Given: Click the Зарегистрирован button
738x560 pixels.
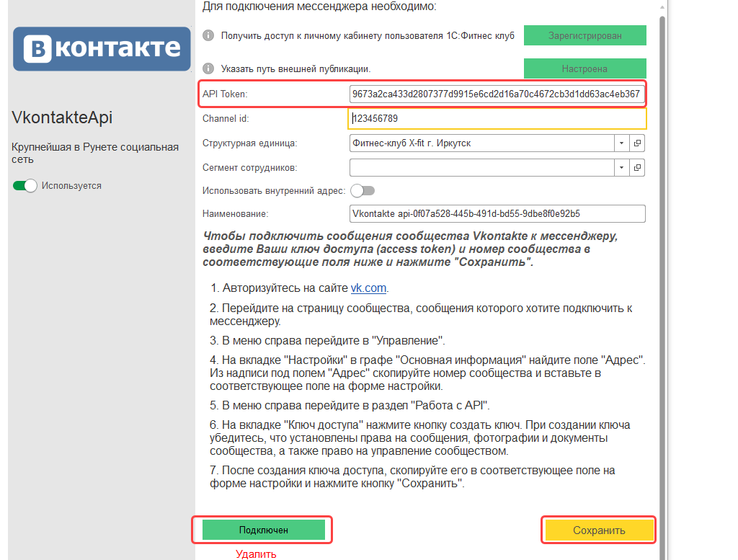Looking at the screenshot, I should (585, 36).
